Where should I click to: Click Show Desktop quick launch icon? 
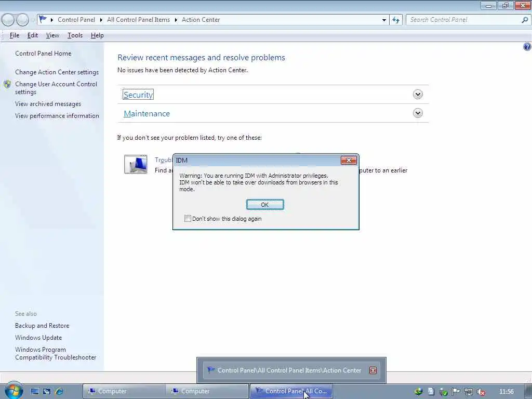coord(35,391)
